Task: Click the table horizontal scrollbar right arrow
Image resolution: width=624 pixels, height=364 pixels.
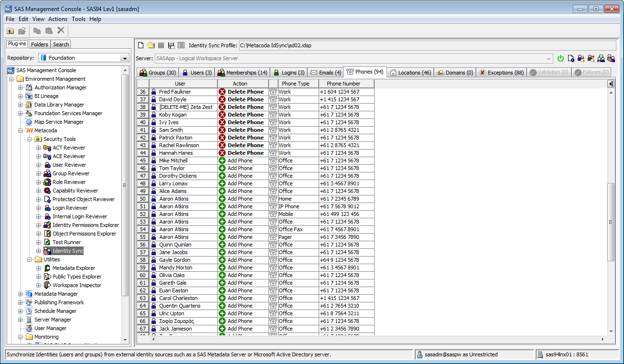Action: click(602, 339)
